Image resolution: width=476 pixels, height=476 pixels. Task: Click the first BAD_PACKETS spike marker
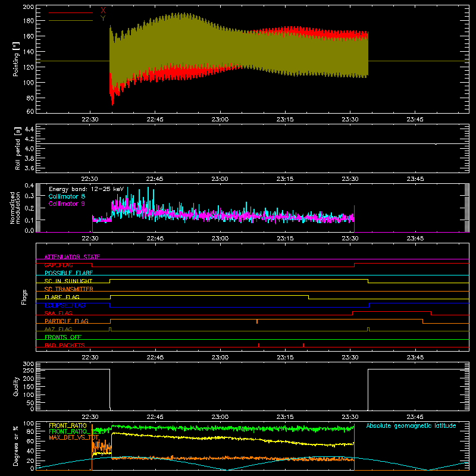(259, 345)
